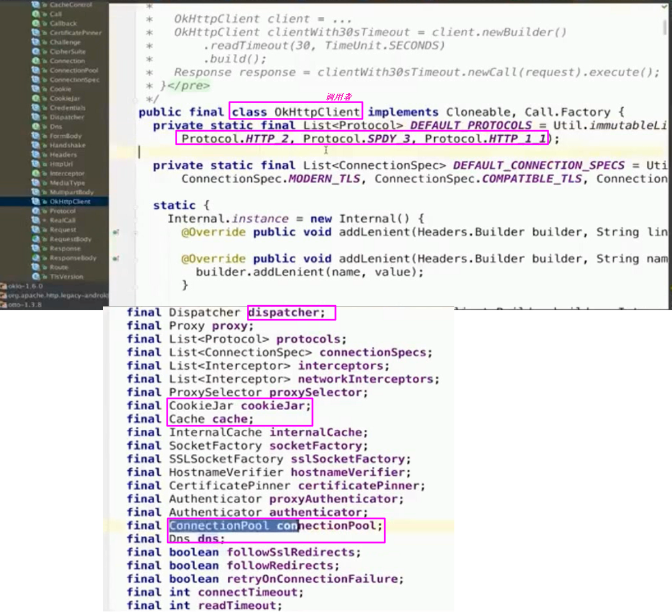Select Dns in the project tree
Viewport: 672px width, 616px height.
click(x=56, y=126)
